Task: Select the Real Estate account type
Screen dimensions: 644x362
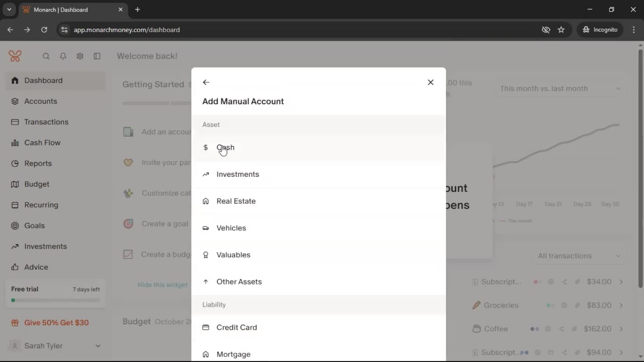Action: [x=236, y=201]
